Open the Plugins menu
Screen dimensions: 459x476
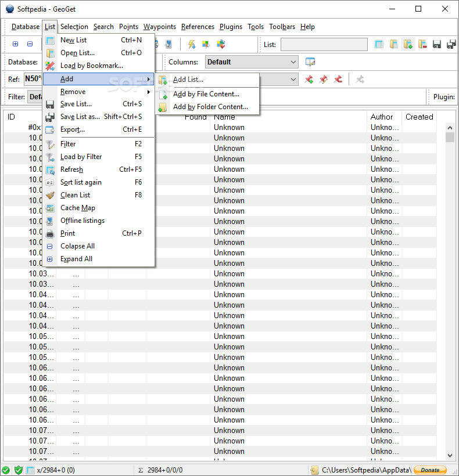click(231, 27)
